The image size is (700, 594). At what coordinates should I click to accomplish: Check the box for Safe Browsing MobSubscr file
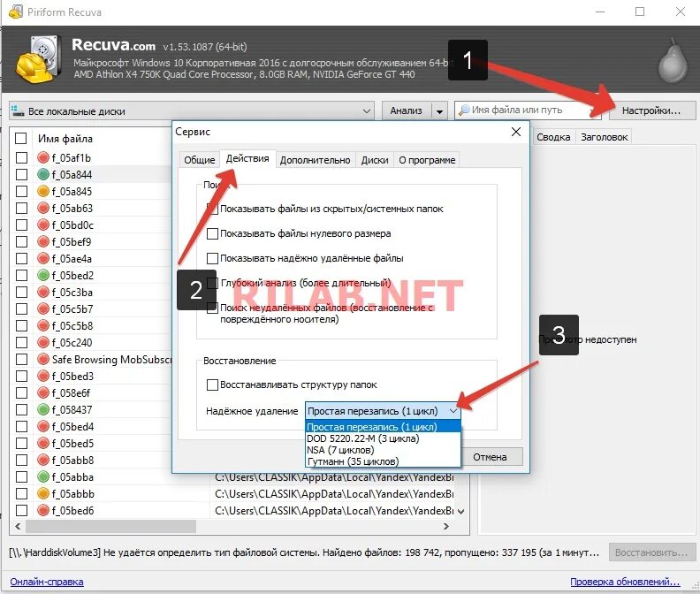tap(21, 359)
